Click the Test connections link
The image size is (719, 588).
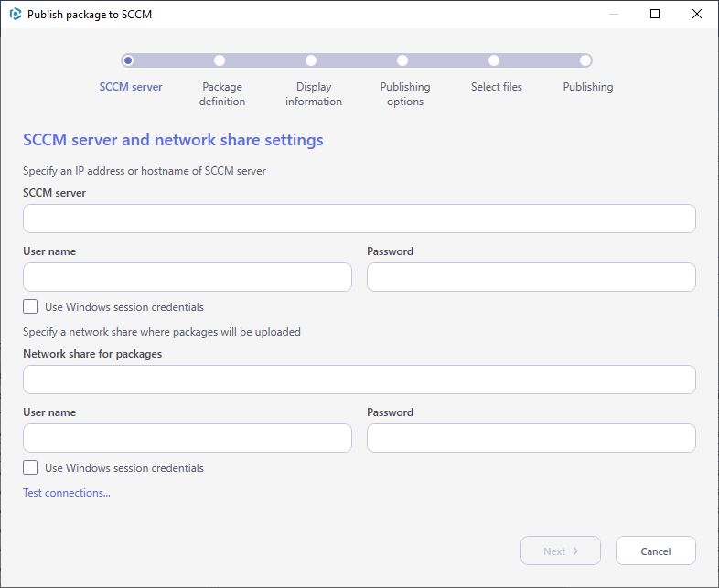pyautogui.click(x=67, y=493)
